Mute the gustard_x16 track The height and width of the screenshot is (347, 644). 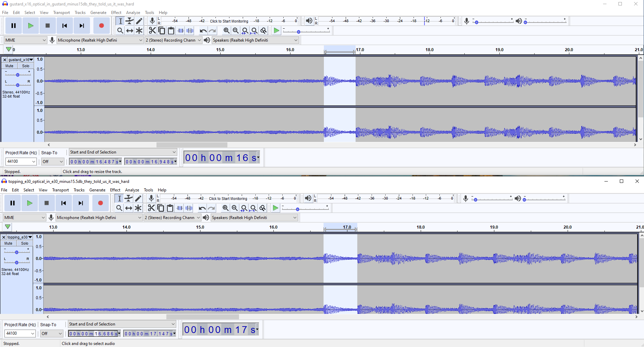pyautogui.click(x=10, y=66)
